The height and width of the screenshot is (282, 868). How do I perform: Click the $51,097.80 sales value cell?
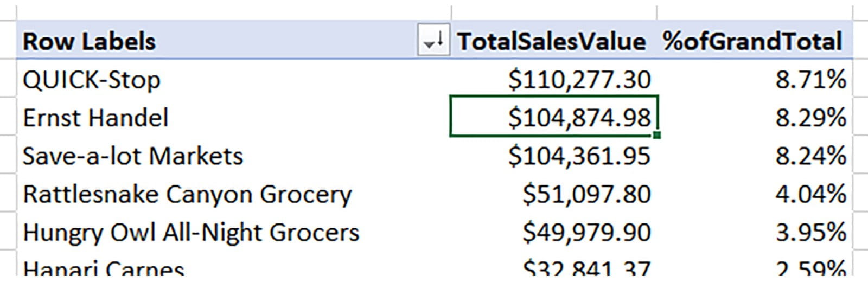coord(586,194)
